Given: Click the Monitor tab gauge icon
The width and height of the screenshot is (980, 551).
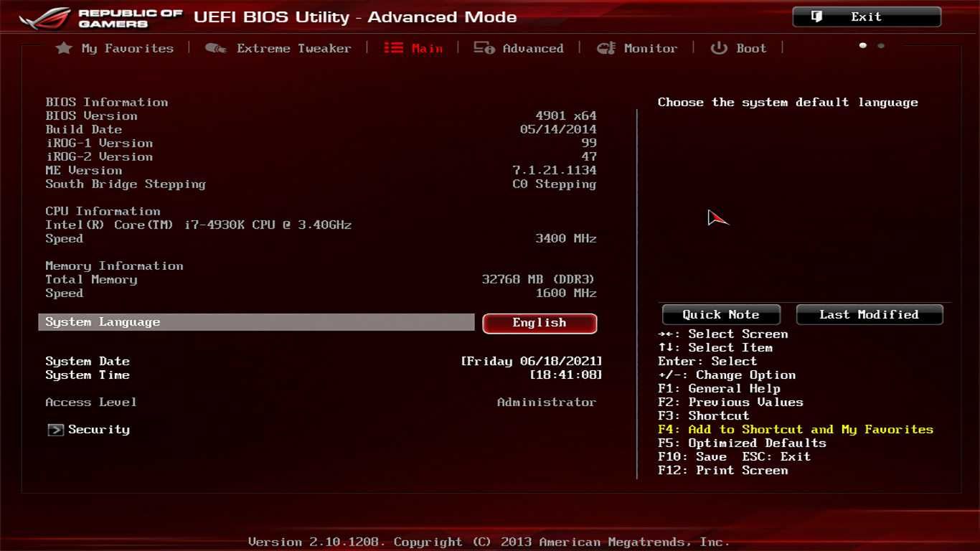Looking at the screenshot, I should click(606, 48).
